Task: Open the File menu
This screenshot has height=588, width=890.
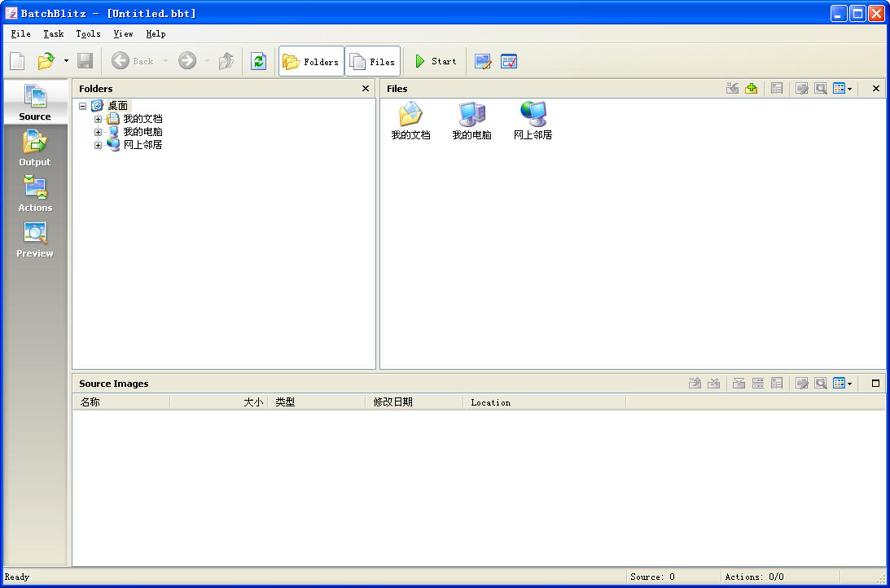Action: (x=21, y=33)
